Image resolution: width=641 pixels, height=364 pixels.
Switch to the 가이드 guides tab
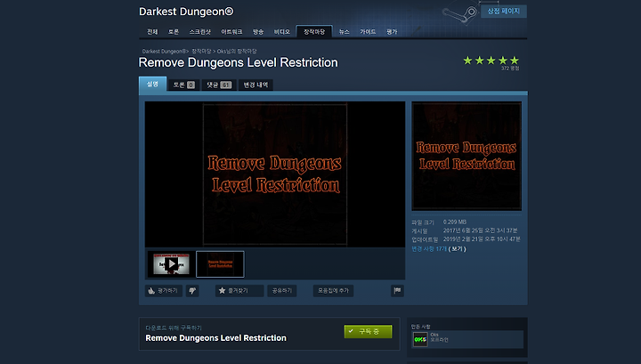click(x=368, y=32)
